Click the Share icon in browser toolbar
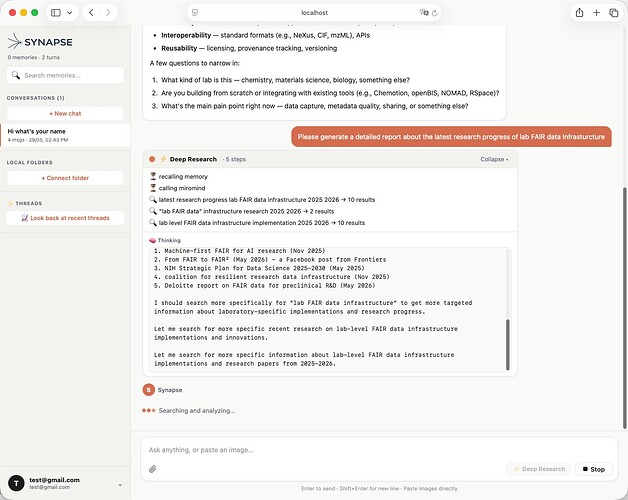 coord(579,13)
